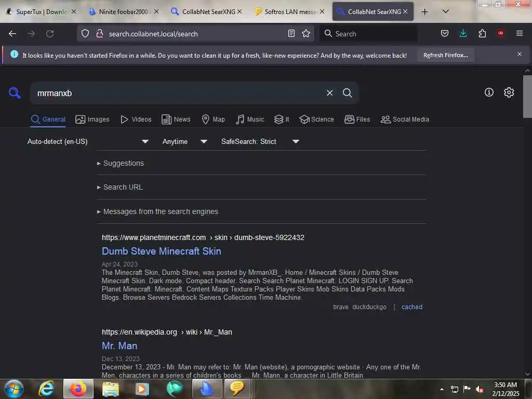532x399 pixels.
Task: Open result options three-dot menu
Action: [394, 307]
